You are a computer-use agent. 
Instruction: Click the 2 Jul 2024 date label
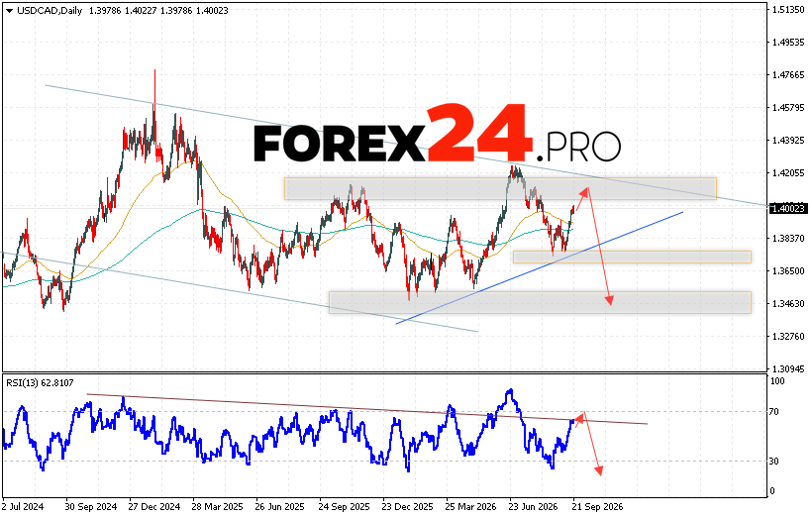point(23,506)
